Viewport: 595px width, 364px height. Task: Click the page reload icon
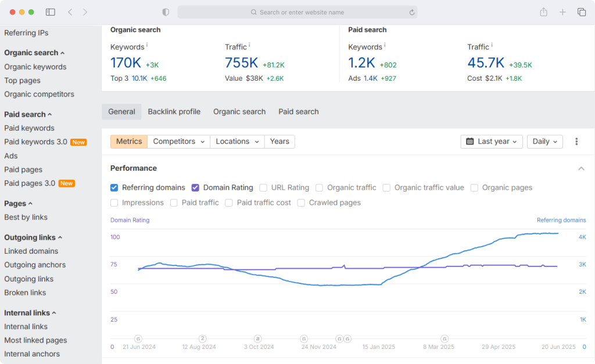tap(412, 12)
